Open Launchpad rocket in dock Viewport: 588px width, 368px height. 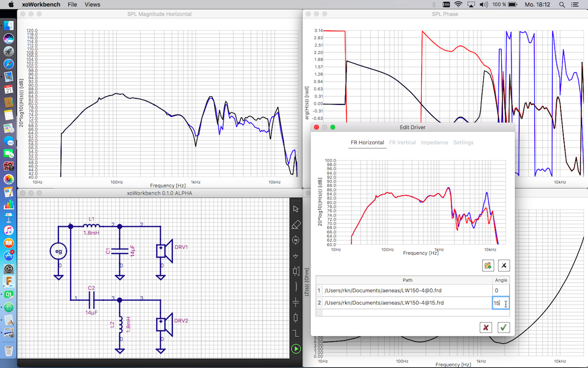tap(9, 51)
